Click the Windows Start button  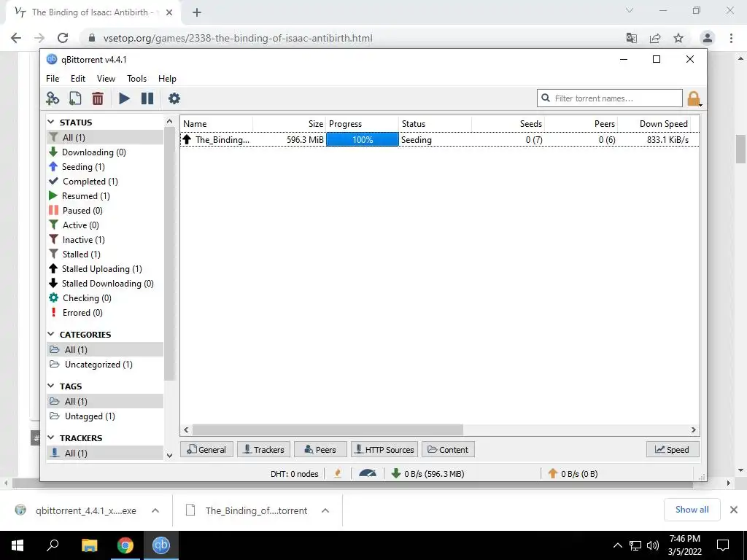pyautogui.click(x=18, y=545)
